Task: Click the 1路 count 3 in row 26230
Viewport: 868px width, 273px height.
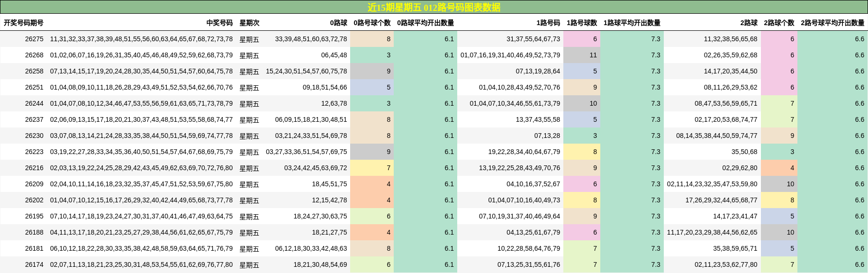Action: [x=582, y=136]
